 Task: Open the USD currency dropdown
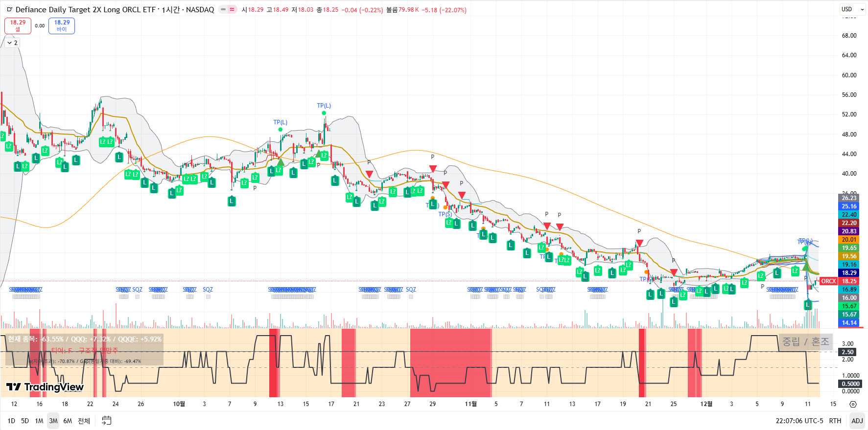pyautogui.click(x=852, y=9)
